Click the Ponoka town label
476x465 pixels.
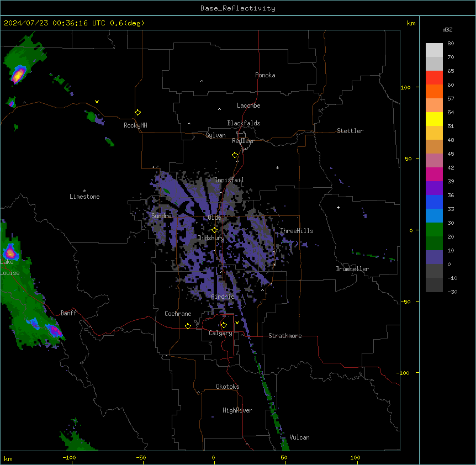tap(265, 75)
